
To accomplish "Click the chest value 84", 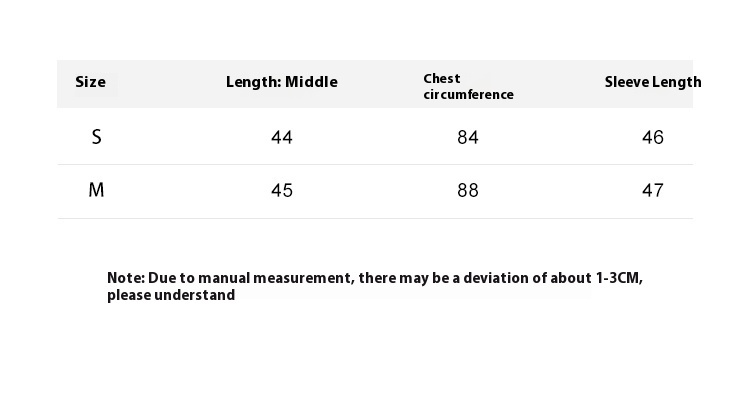I will (468, 138).
